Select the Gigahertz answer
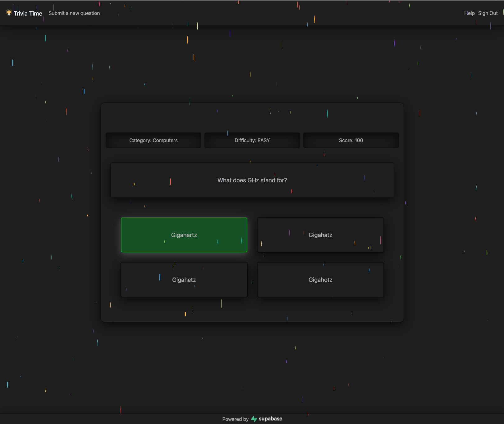 point(184,235)
